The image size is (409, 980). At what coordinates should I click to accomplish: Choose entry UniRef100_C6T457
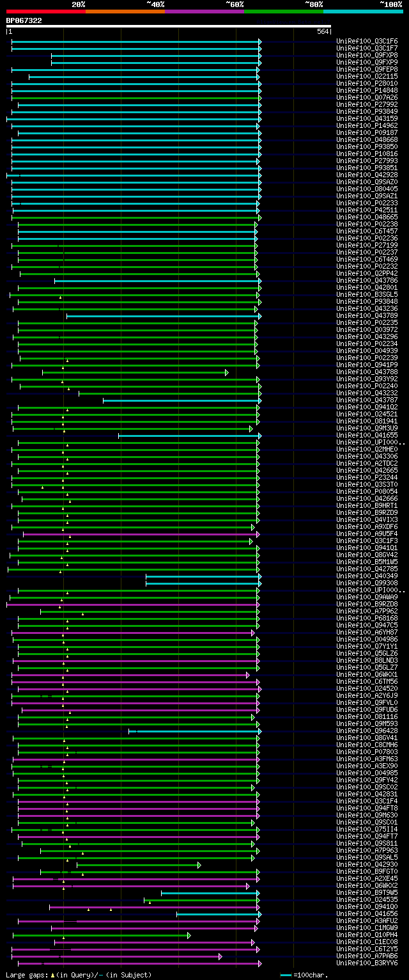tap(367, 232)
